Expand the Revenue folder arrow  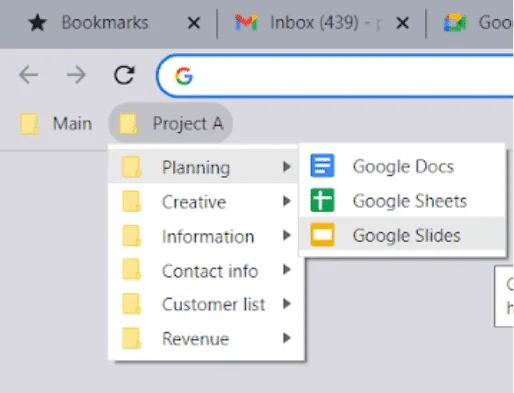click(286, 338)
